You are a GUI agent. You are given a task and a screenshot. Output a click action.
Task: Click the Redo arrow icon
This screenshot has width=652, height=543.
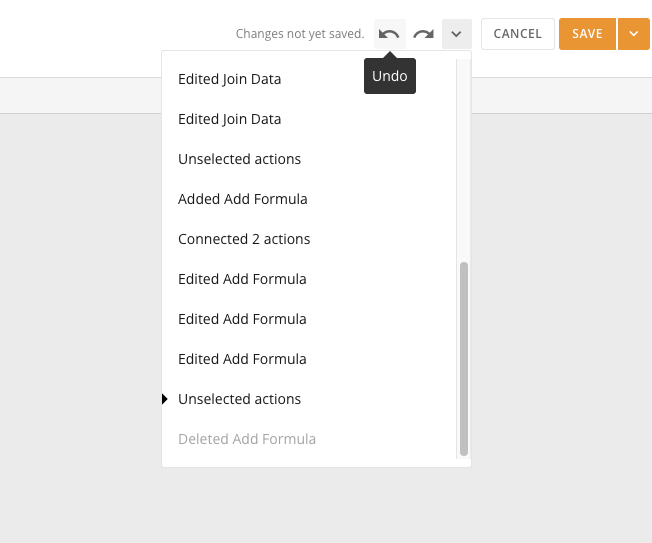[424, 34]
